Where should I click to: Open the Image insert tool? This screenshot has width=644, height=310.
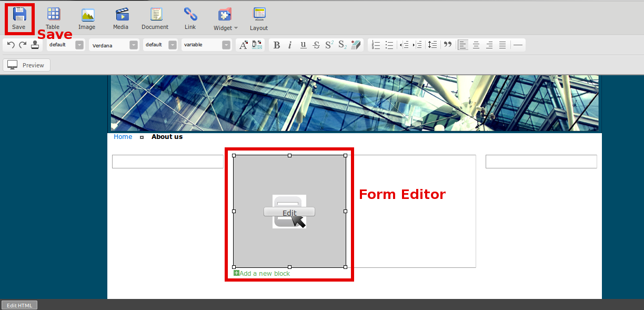point(87,17)
